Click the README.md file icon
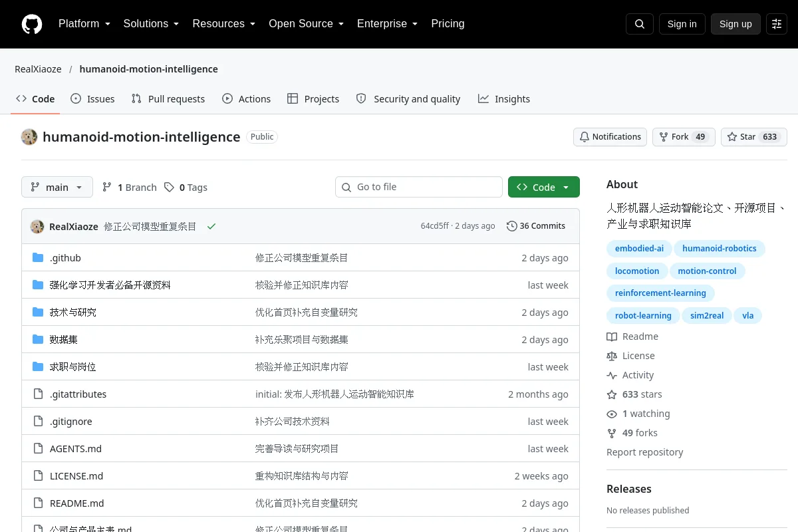The image size is (798, 532). pos(38,503)
